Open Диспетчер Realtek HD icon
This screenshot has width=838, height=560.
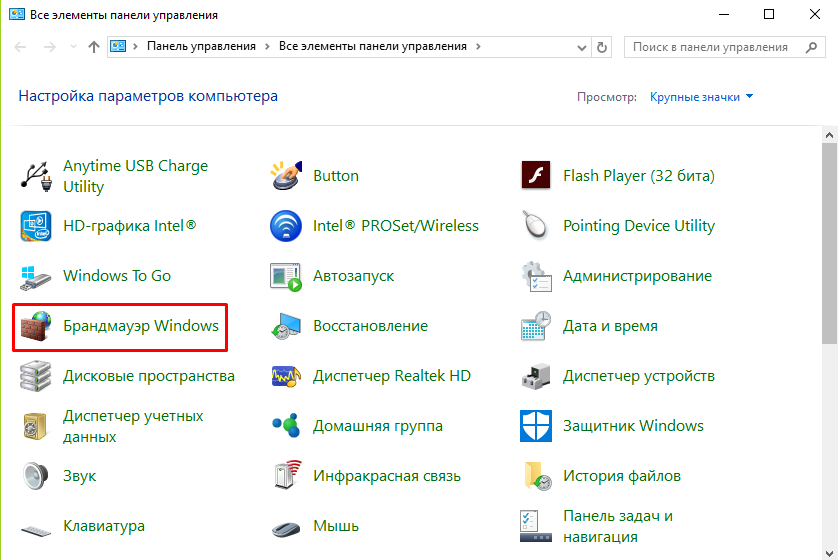(x=286, y=377)
